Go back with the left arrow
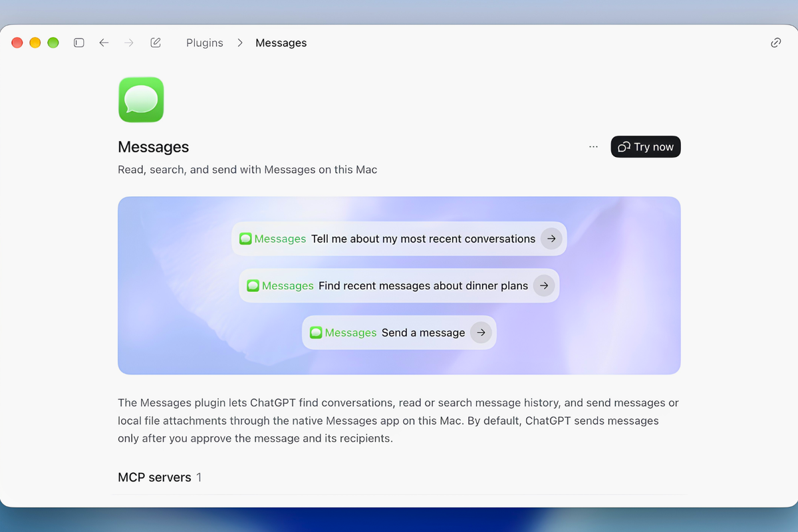The width and height of the screenshot is (798, 532). coord(104,43)
